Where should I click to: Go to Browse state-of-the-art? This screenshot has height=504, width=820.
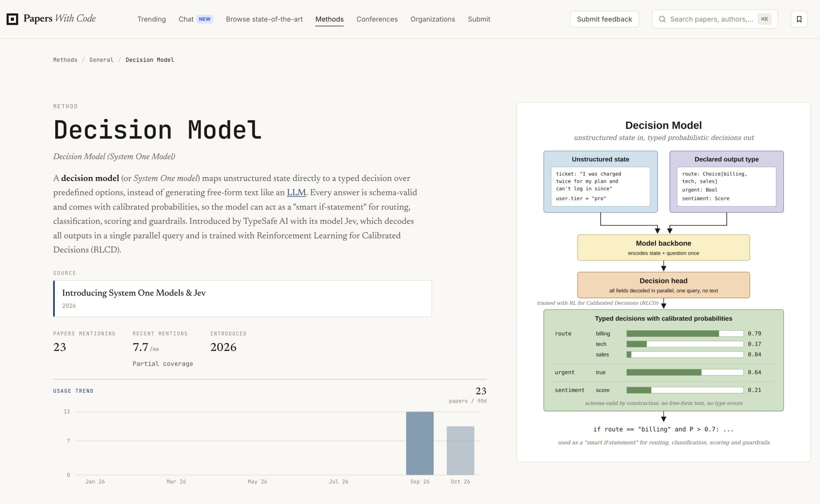[264, 19]
